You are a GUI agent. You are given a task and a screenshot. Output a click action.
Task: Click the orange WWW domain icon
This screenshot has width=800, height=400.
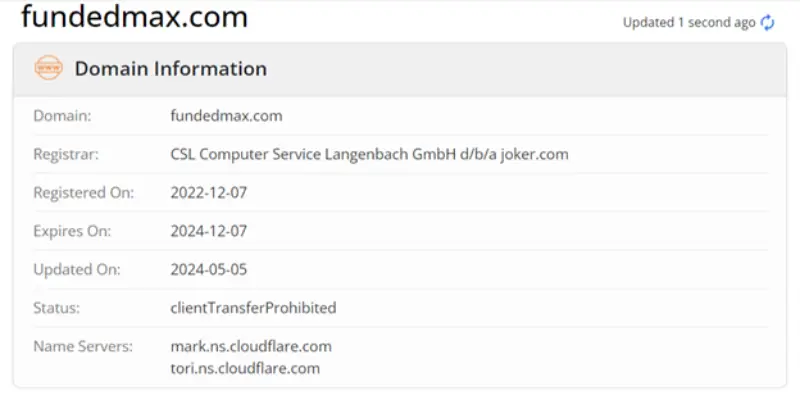(x=48, y=68)
